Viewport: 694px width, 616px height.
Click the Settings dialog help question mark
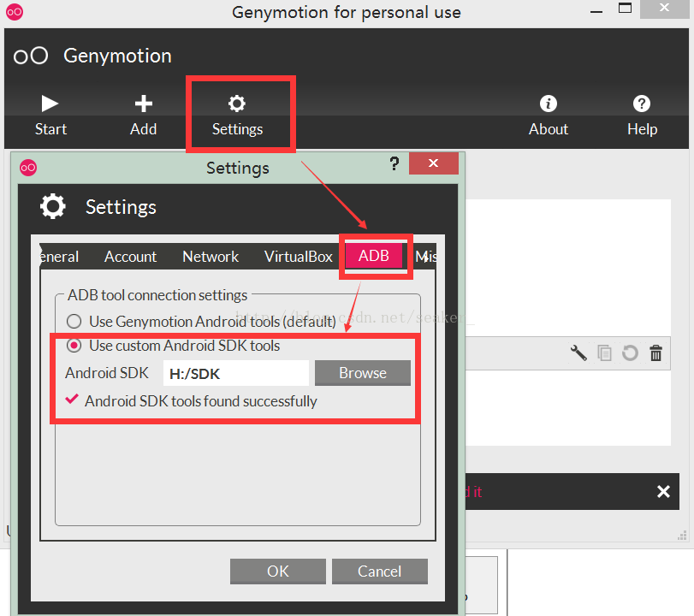[394, 163]
